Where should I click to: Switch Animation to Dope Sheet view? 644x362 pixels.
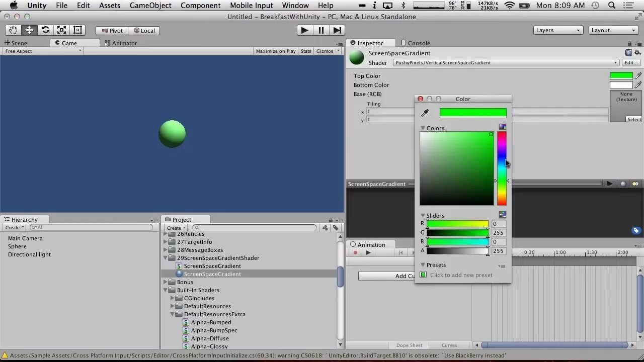coord(410,345)
